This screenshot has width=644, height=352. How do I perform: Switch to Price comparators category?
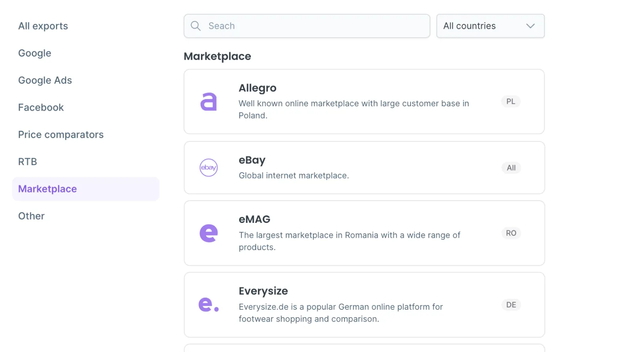pos(61,135)
